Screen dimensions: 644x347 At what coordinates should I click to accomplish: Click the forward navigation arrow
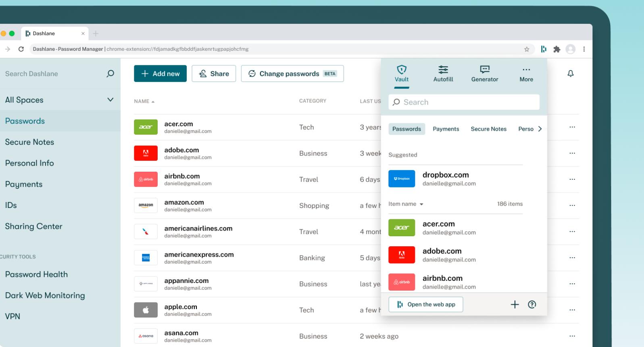(8, 49)
